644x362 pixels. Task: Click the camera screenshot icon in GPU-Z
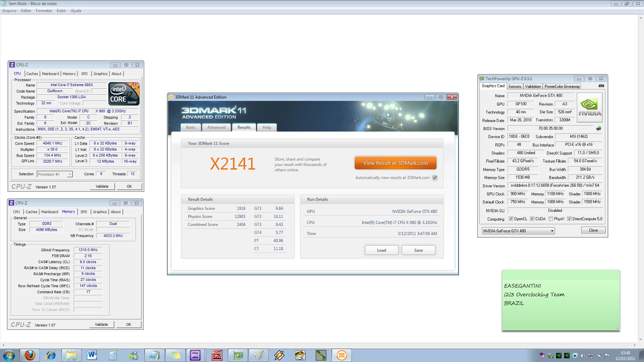(601, 86)
